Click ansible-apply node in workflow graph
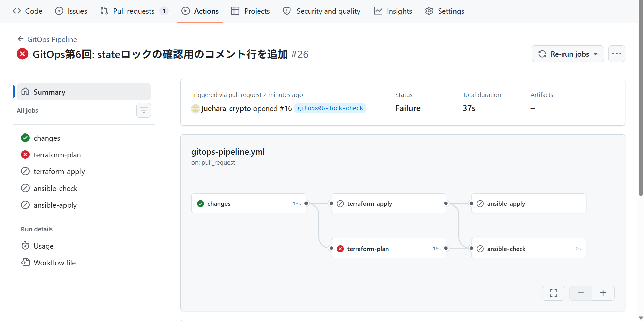Viewport: 644px width, 321px height. (529, 203)
